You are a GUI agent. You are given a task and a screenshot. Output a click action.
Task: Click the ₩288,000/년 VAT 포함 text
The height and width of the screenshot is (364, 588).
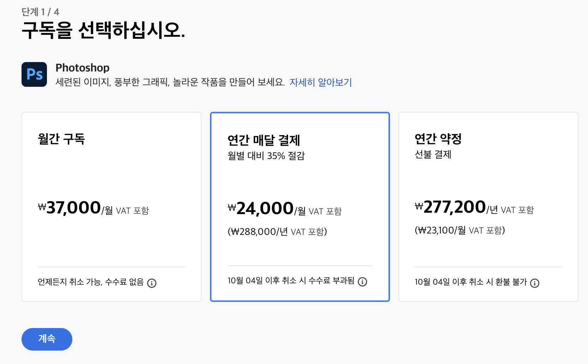pos(277,231)
